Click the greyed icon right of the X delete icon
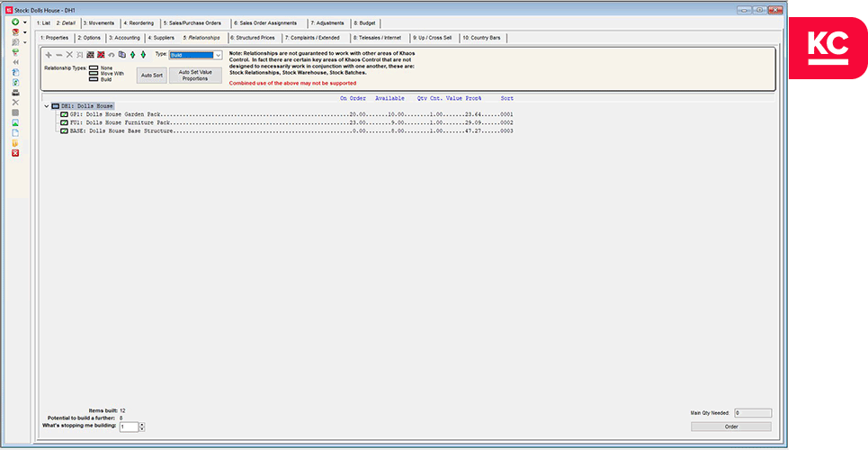Image resolution: width=868 pixels, height=450 pixels. pos(80,55)
